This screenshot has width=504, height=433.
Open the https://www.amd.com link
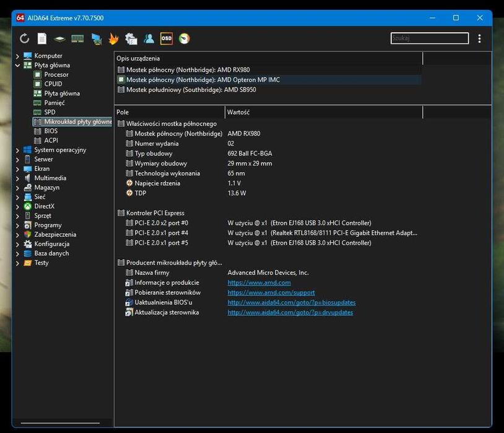(x=259, y=282)
